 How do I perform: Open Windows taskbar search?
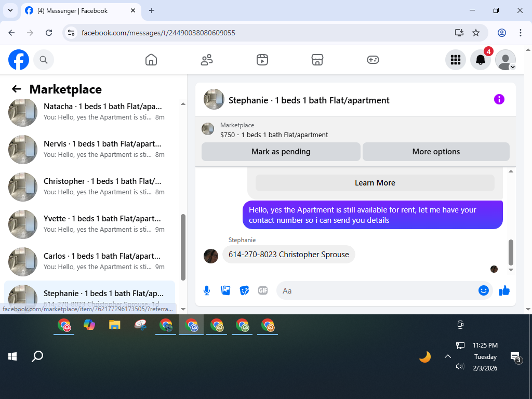coord(37,356)
